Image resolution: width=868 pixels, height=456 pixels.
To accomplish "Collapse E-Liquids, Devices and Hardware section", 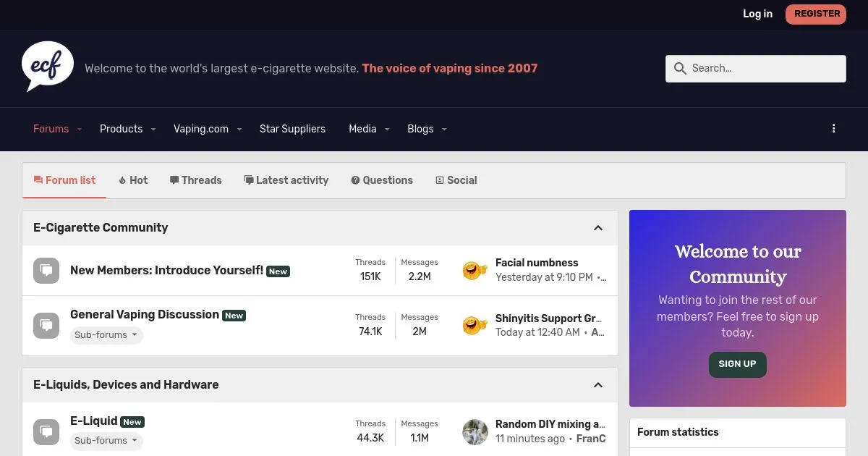I will click(598, 385).
